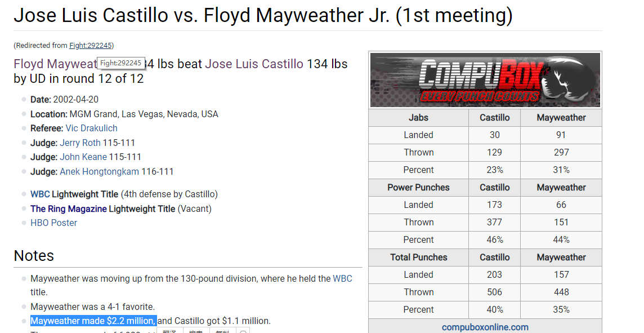Click the Fight:292245 tooltip popup

120,63
